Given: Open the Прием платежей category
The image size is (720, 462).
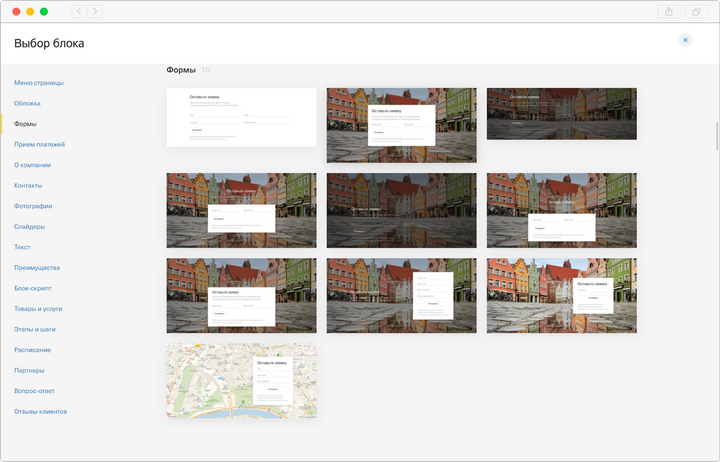Looking at the screenshot, I should [x=40, y=145].
